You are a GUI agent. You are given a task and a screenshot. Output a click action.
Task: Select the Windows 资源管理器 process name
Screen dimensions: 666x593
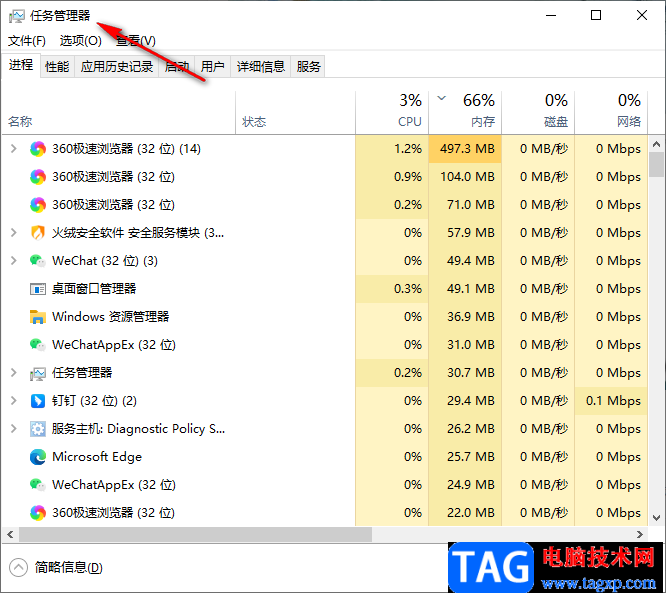(x=110, y=317)
